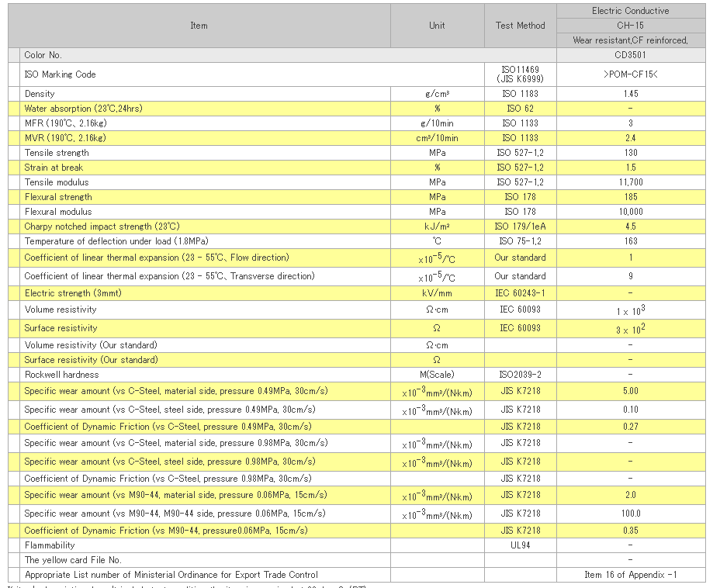
Task: Click the '>POM-CF15<' marking code value
Action: (630, 74)
